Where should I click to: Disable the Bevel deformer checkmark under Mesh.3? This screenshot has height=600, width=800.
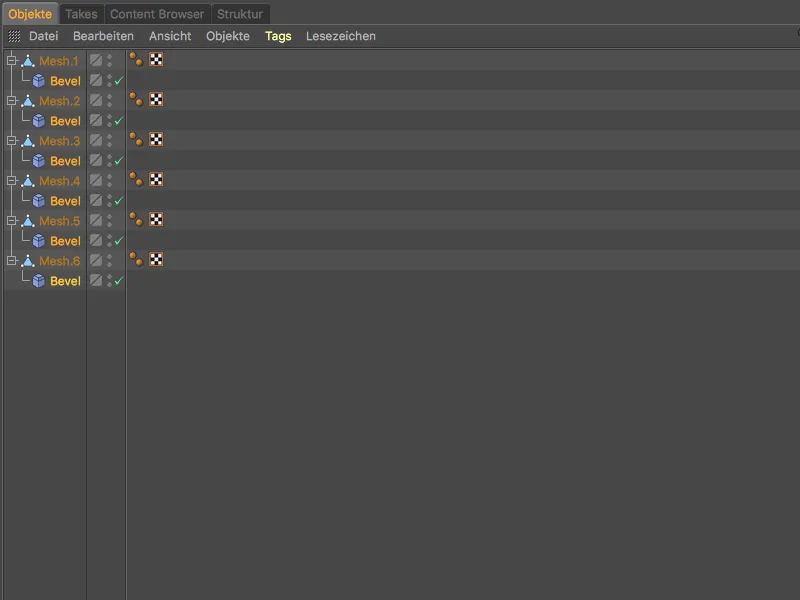tap(119, 160)
